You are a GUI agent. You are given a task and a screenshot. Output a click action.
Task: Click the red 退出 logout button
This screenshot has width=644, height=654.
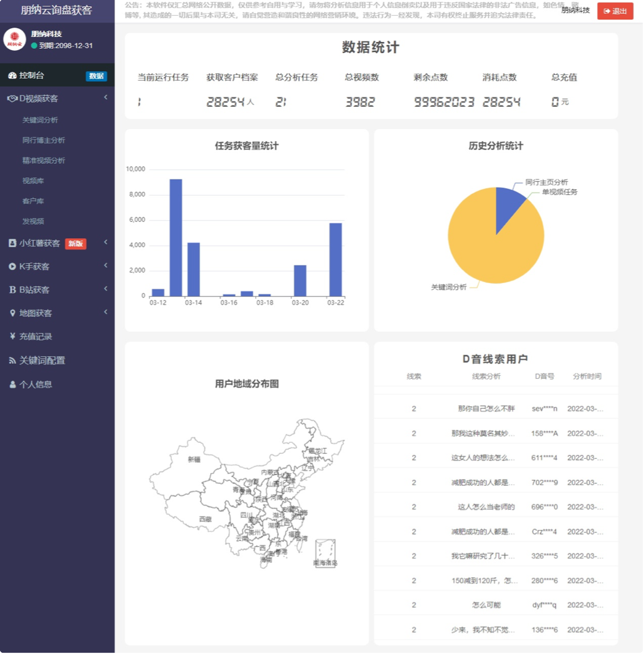(615, 11)
